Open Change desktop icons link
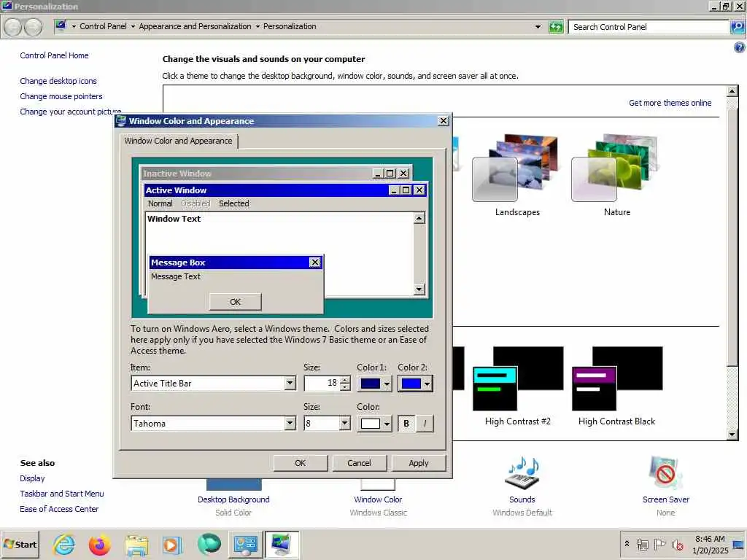747x560 pixels. (x=58, y=81)
